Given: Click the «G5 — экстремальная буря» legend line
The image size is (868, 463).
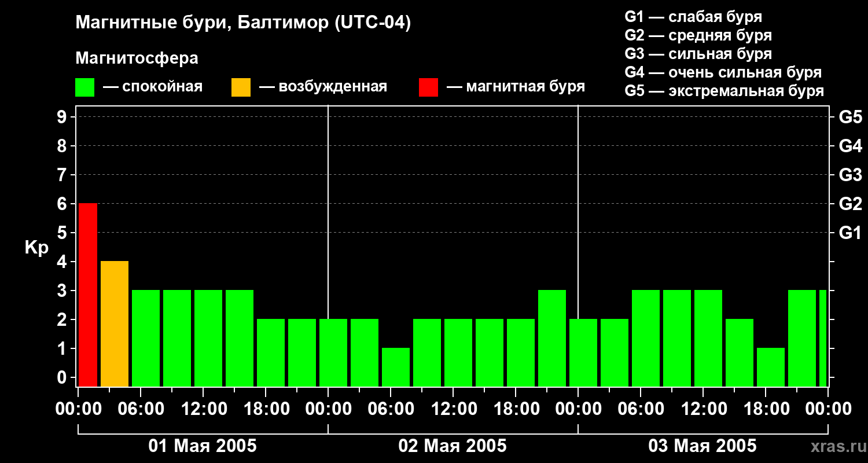Looking at the screenshot, I should [724, 91].
